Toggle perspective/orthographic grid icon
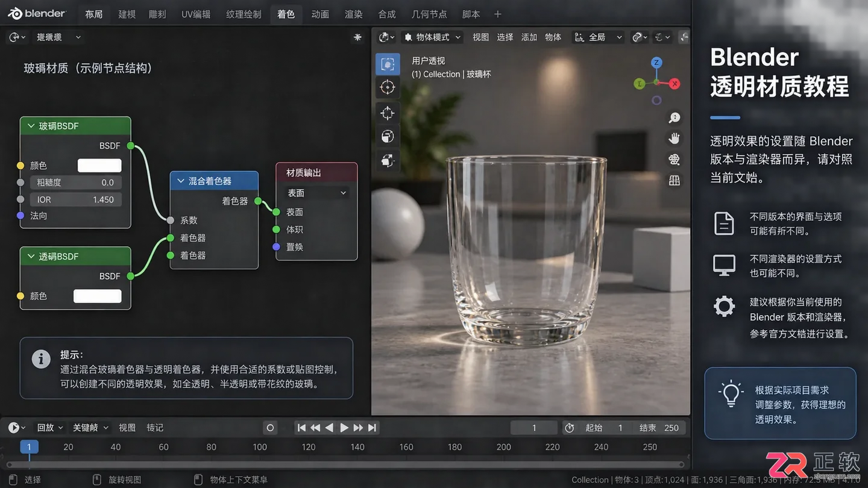 [675, 180]
